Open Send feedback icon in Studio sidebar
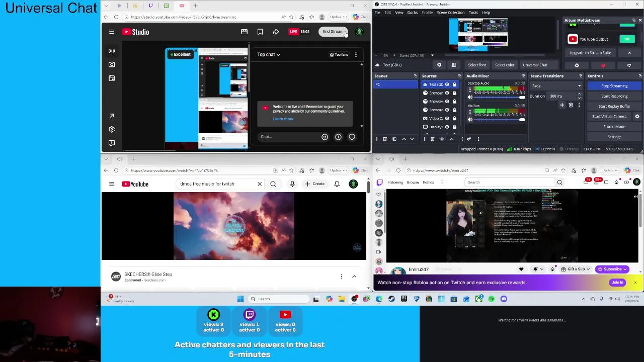The width and height of the screenshot is (644, 362). (x=112, y=143)
